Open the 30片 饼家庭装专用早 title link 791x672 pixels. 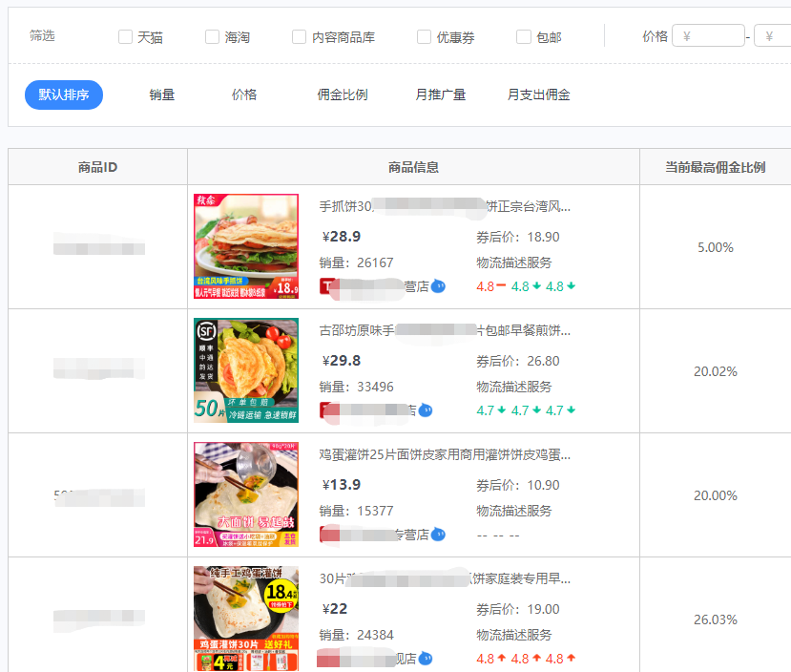[445, 578]
